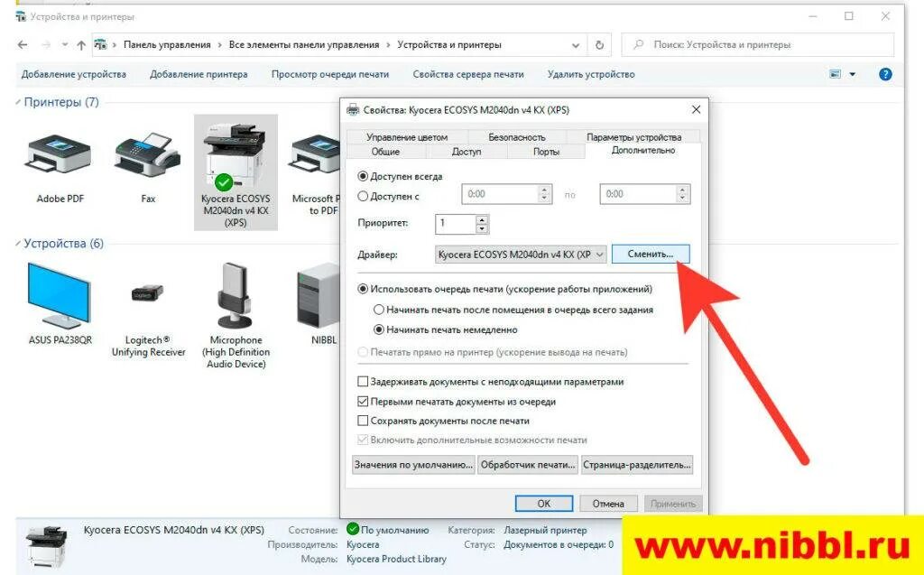924x575 pixels.
Task: Click Все элементы панели управления breadcrumb
Action: click(x=304, y=45)
